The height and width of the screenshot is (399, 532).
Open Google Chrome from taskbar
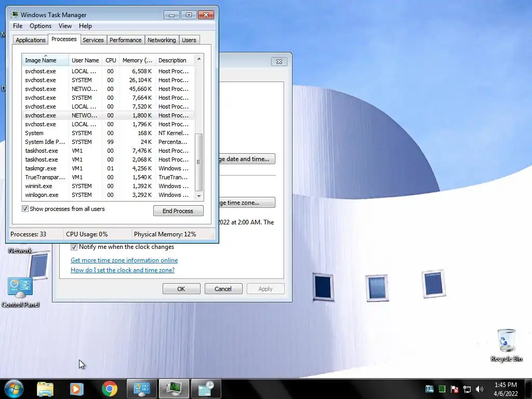click(109, 389)
